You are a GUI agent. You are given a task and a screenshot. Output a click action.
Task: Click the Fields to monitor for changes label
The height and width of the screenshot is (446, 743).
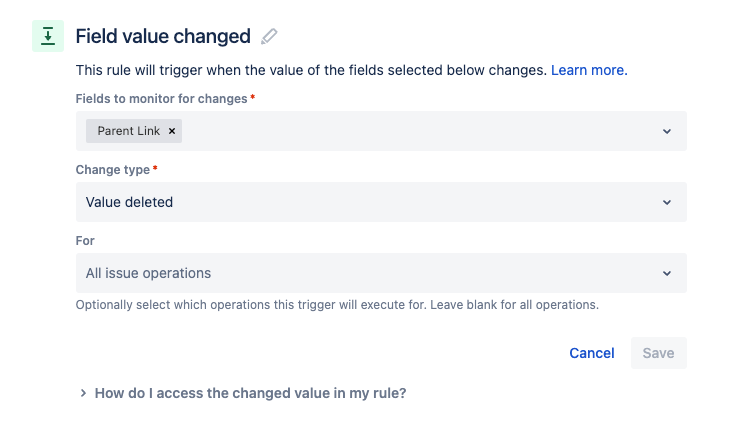pyautogui.click(x=162, y=99)
